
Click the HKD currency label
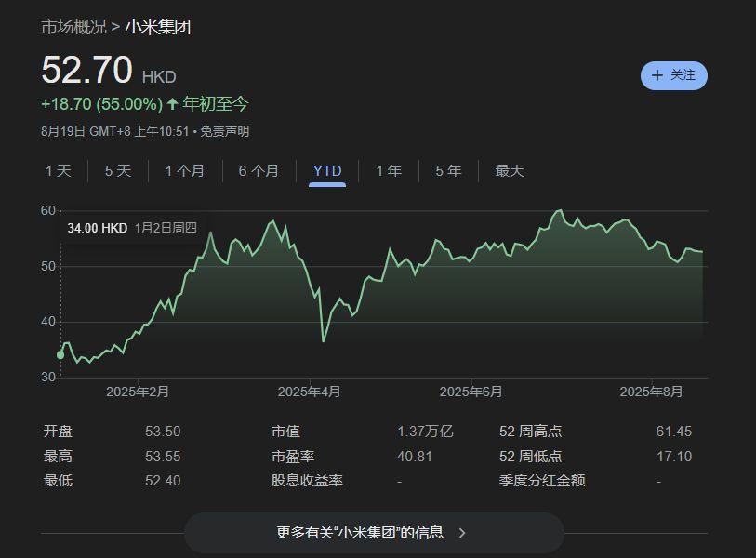point(159,77)
